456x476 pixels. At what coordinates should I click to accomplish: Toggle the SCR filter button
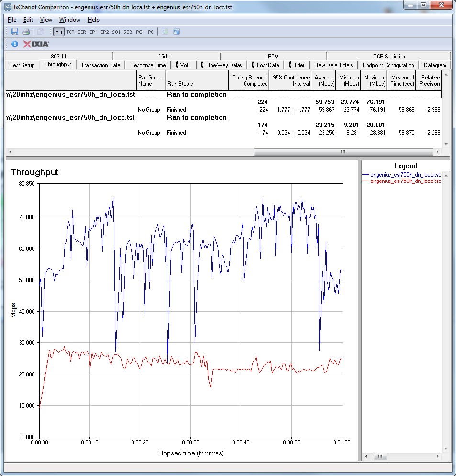coord(82,32)
